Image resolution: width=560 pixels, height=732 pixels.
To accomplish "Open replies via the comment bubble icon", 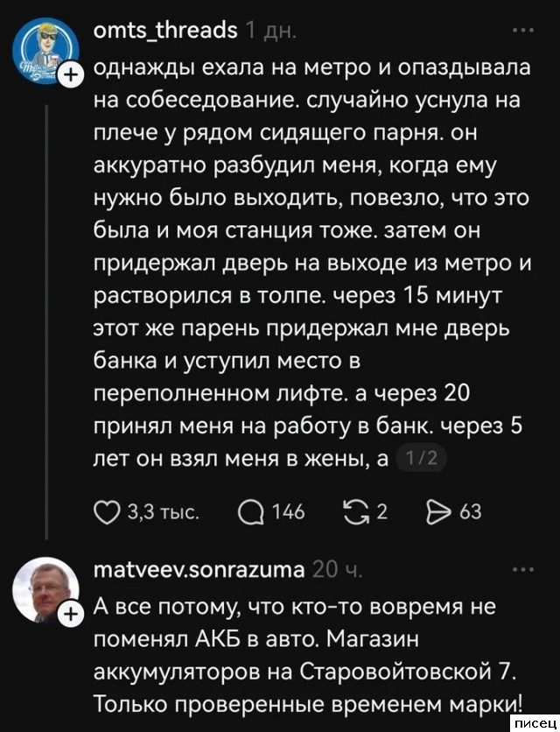I will click(x=249, y=510).
